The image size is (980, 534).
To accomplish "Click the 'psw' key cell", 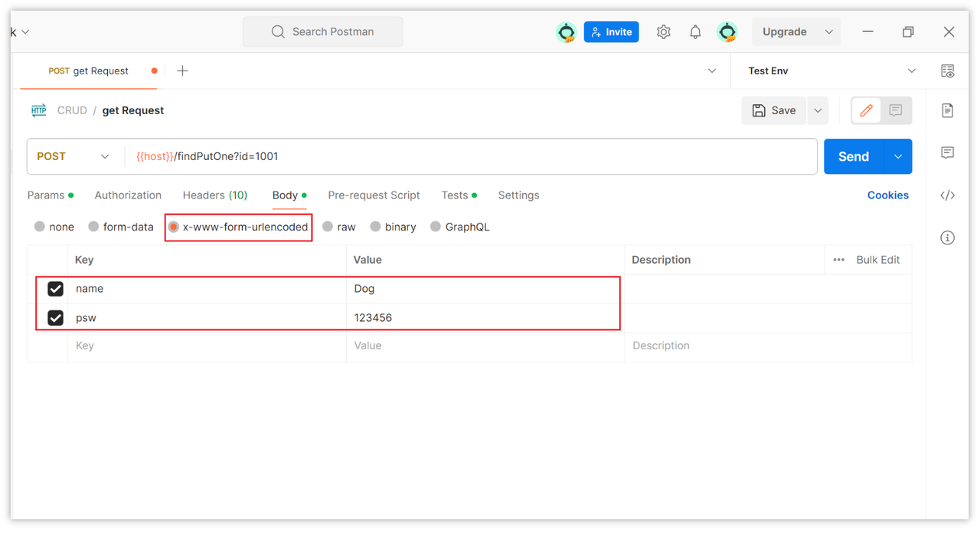I will click(207, 318).
